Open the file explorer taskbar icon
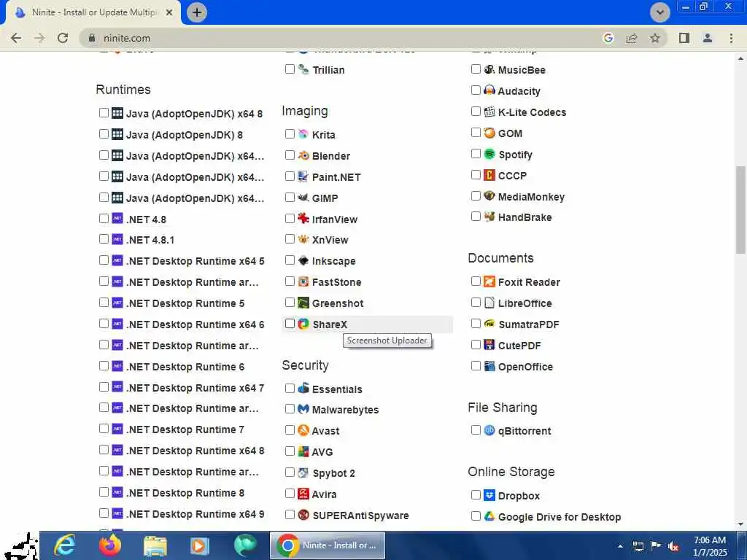The image size is (747, 560). click(155, 545)
